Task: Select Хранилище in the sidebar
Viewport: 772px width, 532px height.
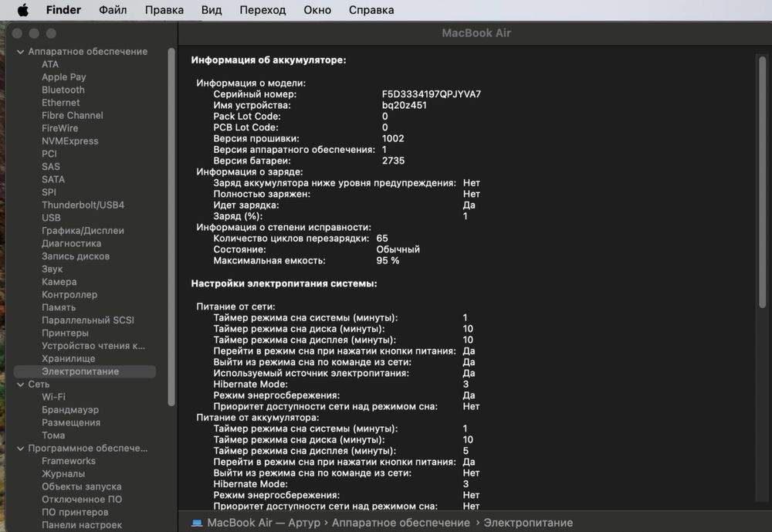Action: point(69,358)
